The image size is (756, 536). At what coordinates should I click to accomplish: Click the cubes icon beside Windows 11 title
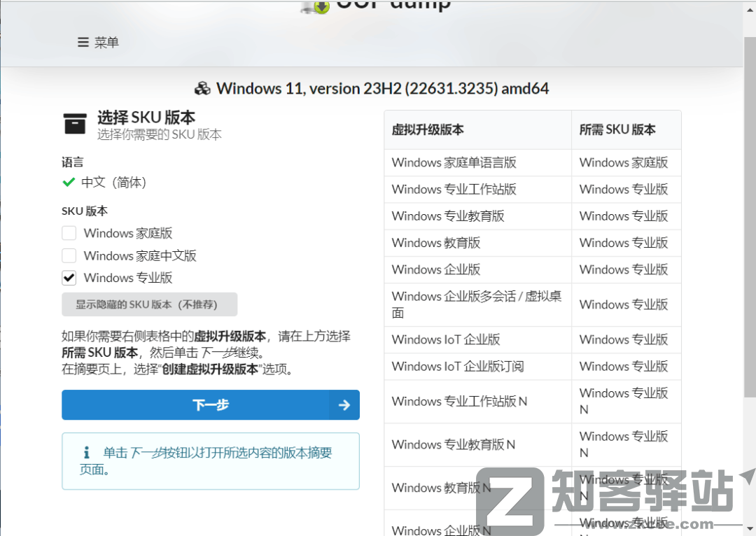(202, 89)
